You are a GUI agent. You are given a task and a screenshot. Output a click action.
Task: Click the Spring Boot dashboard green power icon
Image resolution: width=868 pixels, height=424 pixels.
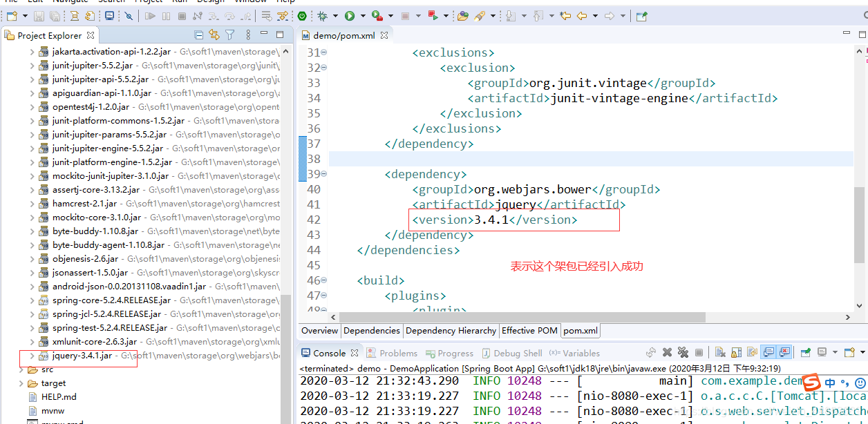pos(302,16)
